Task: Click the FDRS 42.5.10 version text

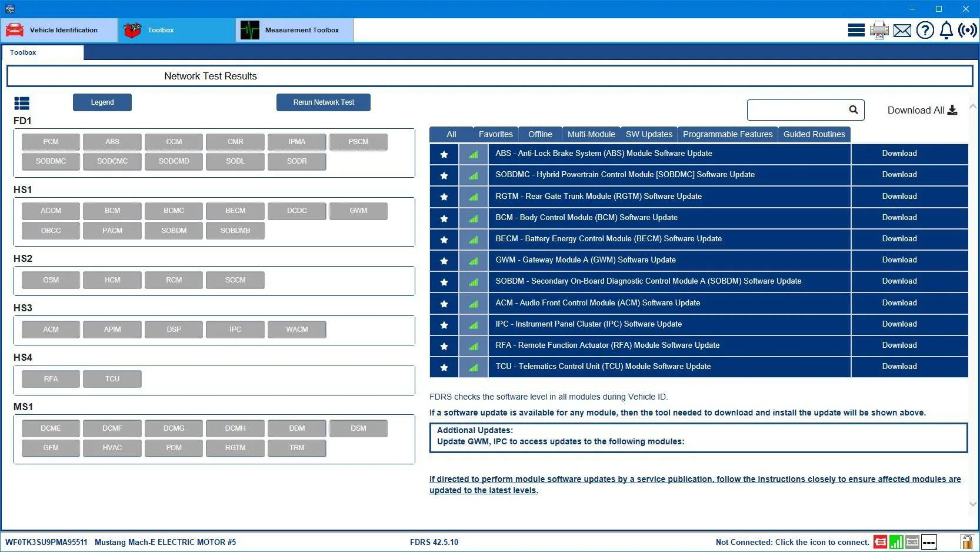Action: [434, 542]
